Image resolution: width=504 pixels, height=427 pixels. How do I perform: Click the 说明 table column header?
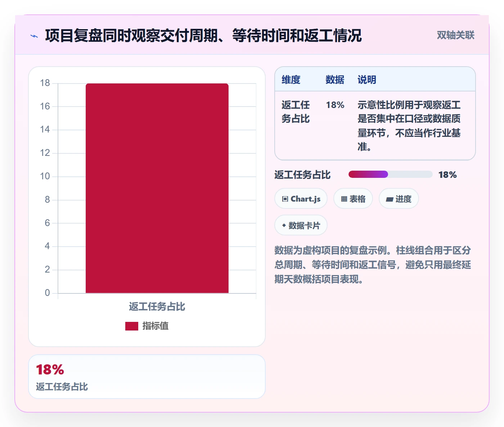pos(367,80)
